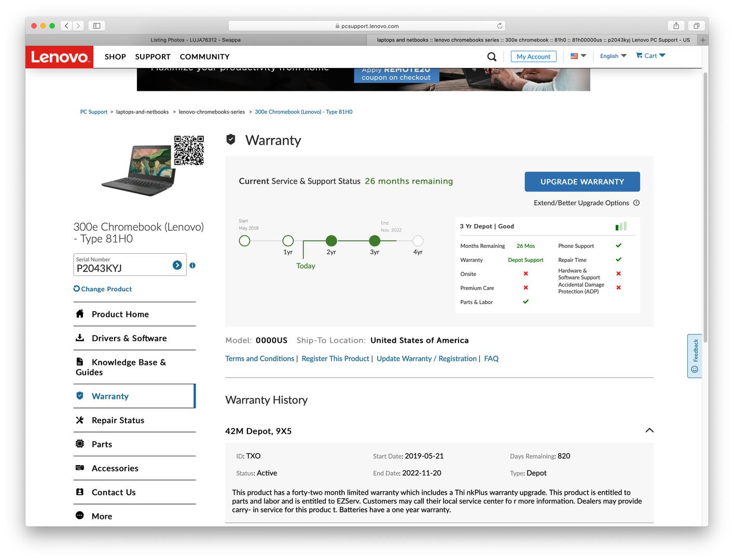
Task: Click the Lenovo logo
Action: click(x=59, y=57)
